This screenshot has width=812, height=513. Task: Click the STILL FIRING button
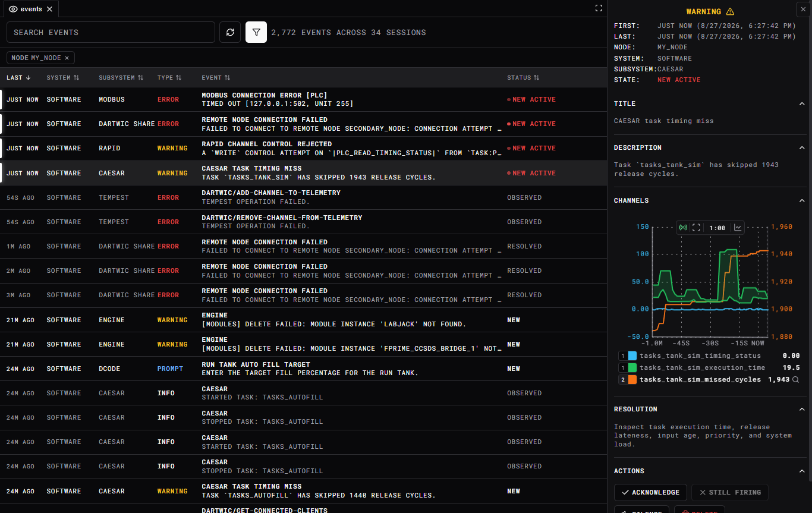[730, 492]
